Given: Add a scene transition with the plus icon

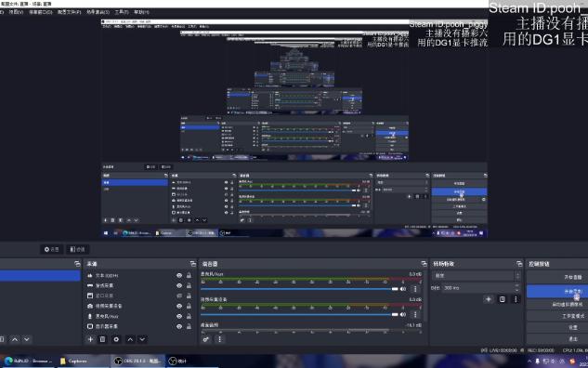Looking at the screenshot, I should point(489,299).
